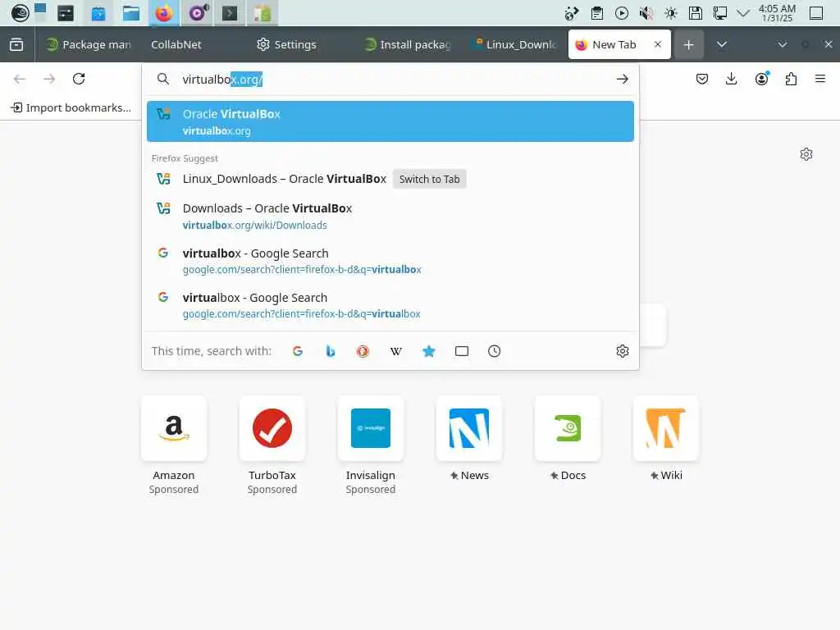Image resolution: width=840 pixels, height=630 pixels.
Task: Click the forward navigation arrow
Action: (49, 80)
